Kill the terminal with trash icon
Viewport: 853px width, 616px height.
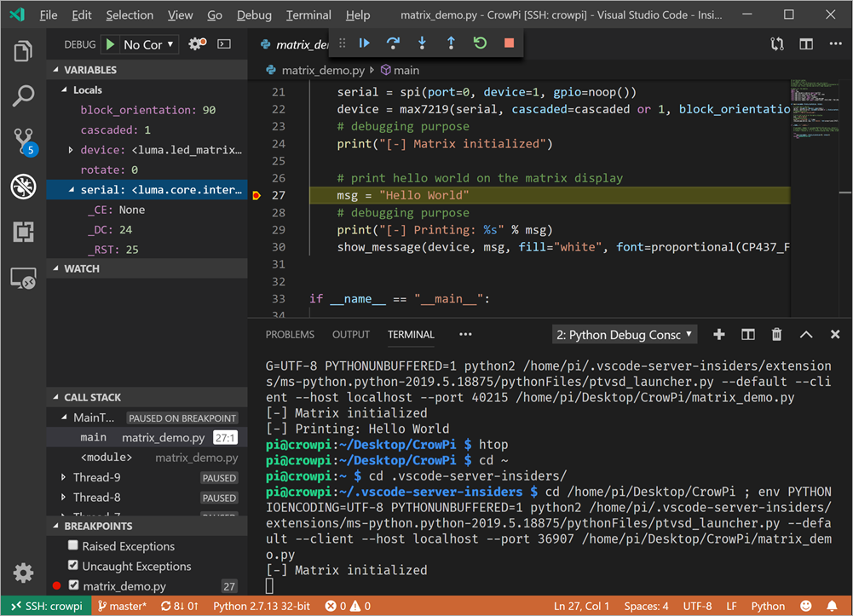tap(777, 334)
